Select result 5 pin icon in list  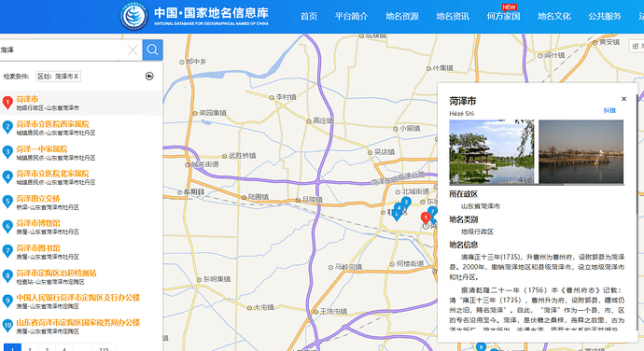7,202
